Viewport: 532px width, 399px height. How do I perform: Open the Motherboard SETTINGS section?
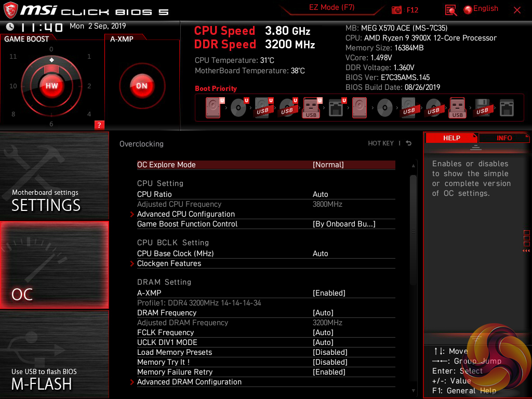tap(54, 176)
